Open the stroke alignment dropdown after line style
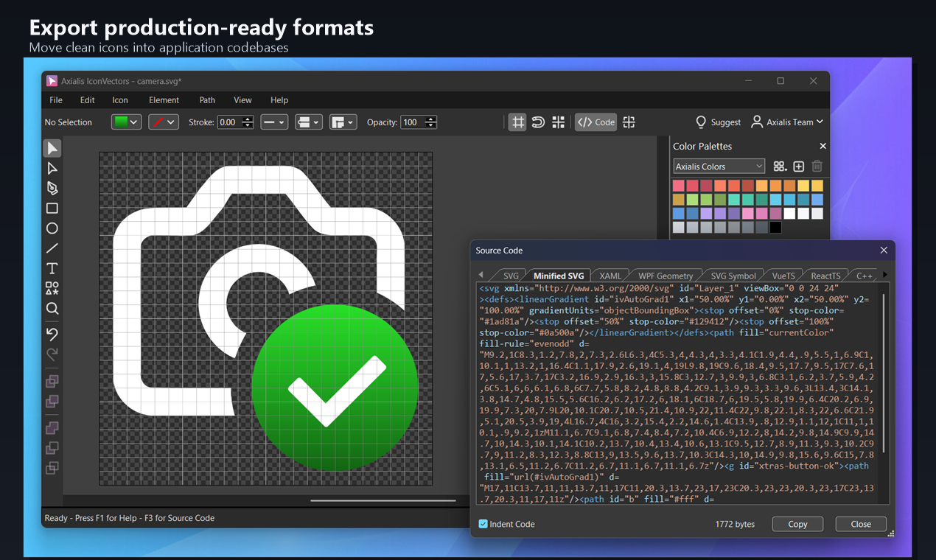Viewport: 936px width, 560px height. pyautogui.click(x=309, y=122)
